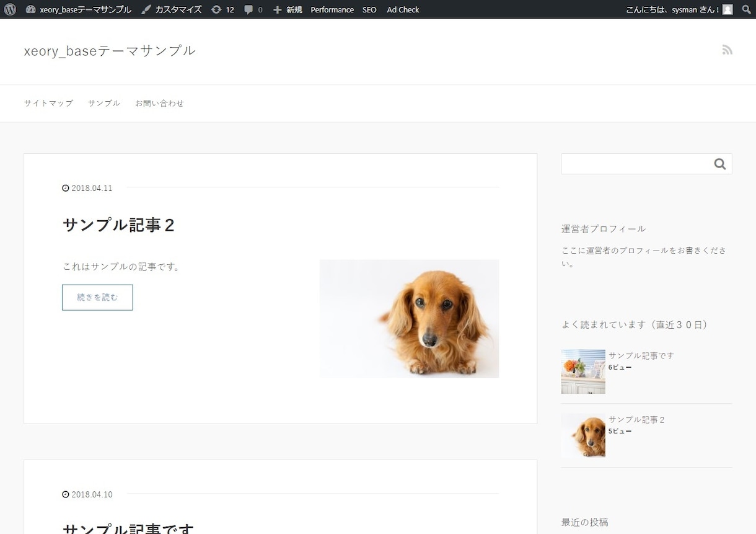Screen dimensions: 756x534
Task: Click the よく読まれています（直近３０日） heading
Action: [x=635, y=324]
